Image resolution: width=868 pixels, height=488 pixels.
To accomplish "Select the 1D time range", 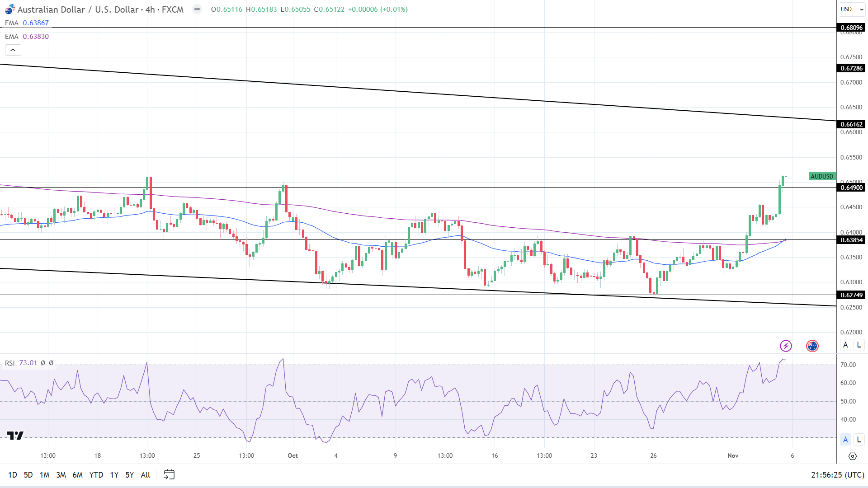I will click(x=13, y=474).
